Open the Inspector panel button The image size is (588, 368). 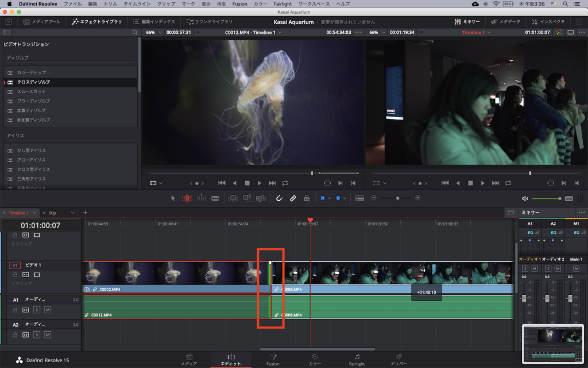(x=548, y=22)
